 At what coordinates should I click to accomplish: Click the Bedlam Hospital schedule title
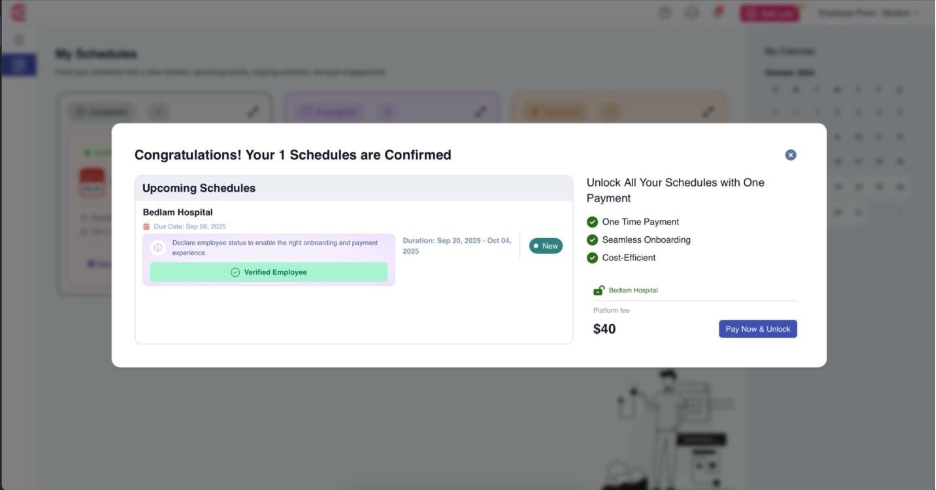point(178,212)
